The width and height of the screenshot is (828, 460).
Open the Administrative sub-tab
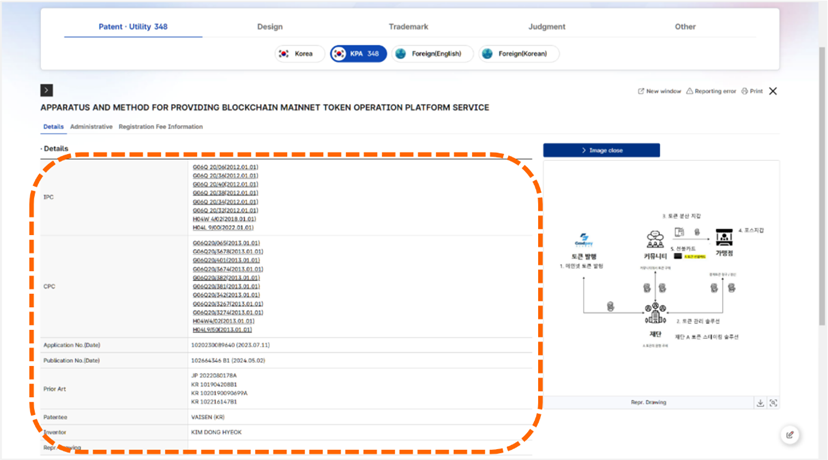coord(91,127)
